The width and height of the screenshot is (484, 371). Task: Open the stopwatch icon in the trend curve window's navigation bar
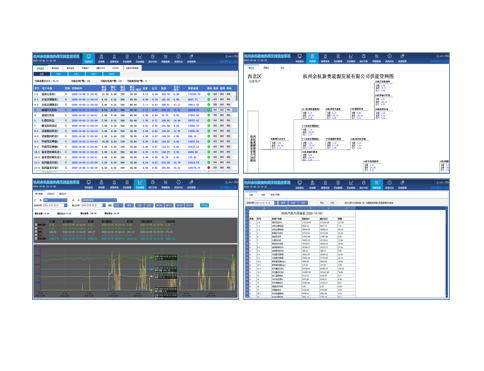pos(153,184)
